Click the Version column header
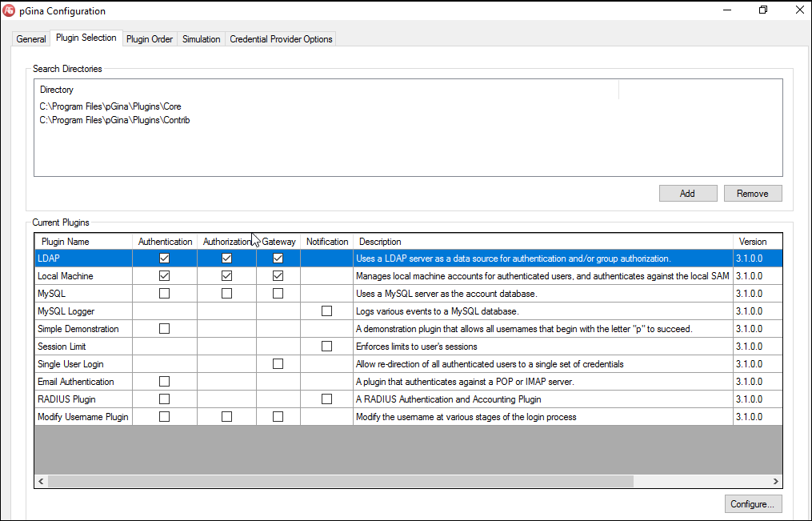This screenshot has height=521, width=812. [758, 242]
